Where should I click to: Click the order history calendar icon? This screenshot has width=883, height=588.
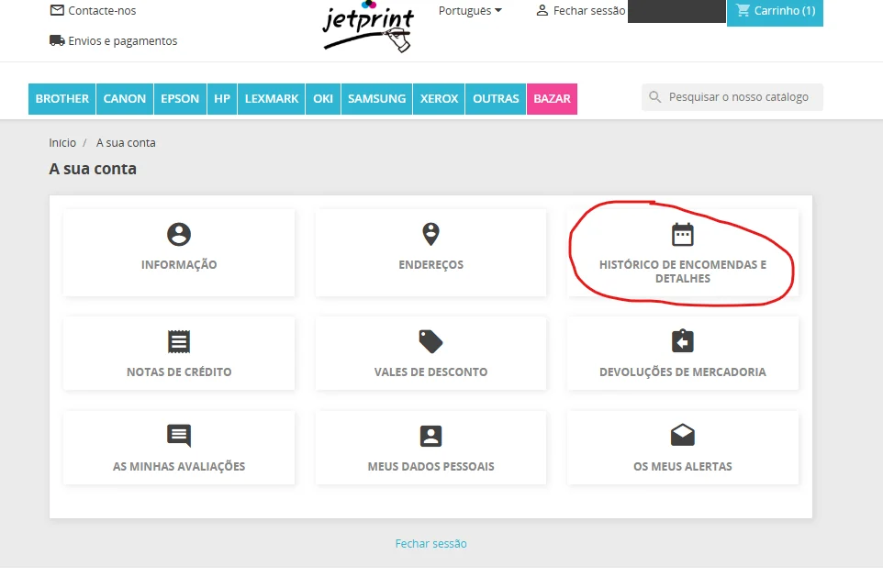(x=683, y=234)
